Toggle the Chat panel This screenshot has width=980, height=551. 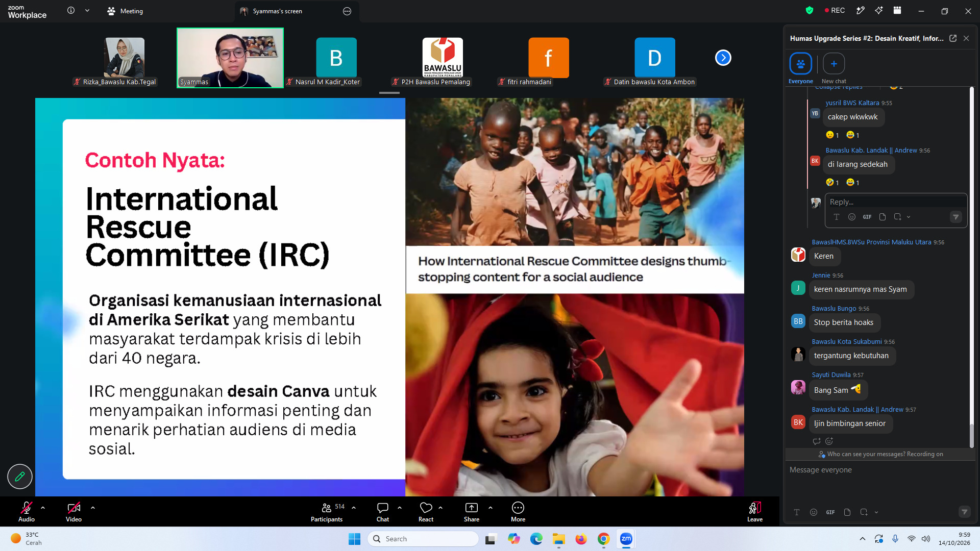383,512
